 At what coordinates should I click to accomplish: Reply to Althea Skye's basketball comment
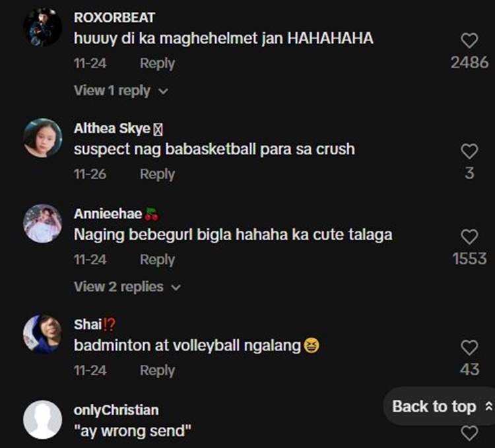(x=157, y=174)
